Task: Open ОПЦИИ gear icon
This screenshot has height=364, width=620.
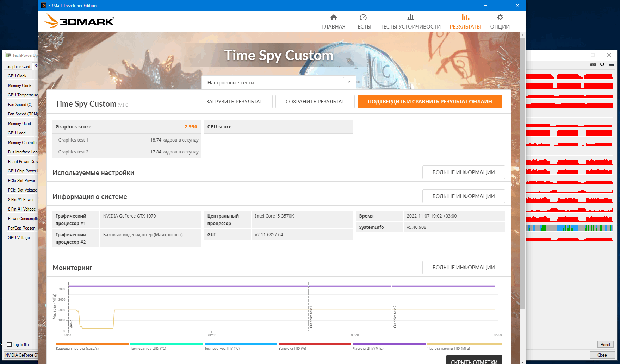Action: pos(500,17)
